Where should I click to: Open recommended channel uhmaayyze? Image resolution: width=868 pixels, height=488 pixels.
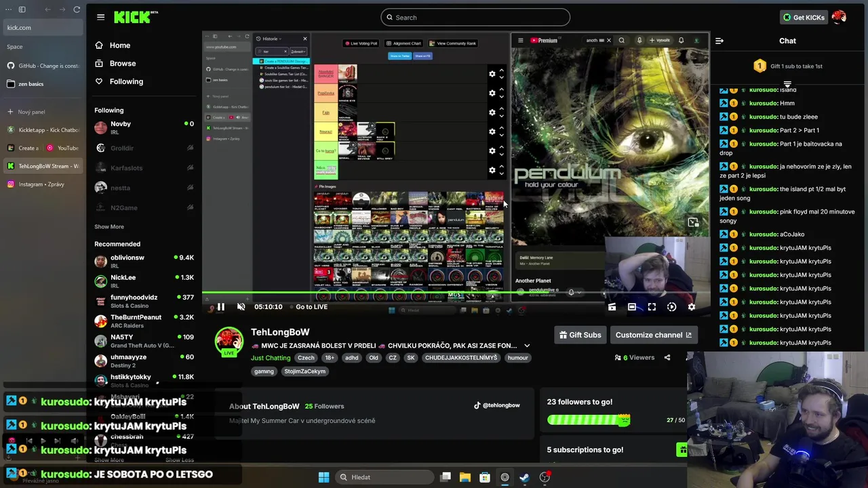144,361
